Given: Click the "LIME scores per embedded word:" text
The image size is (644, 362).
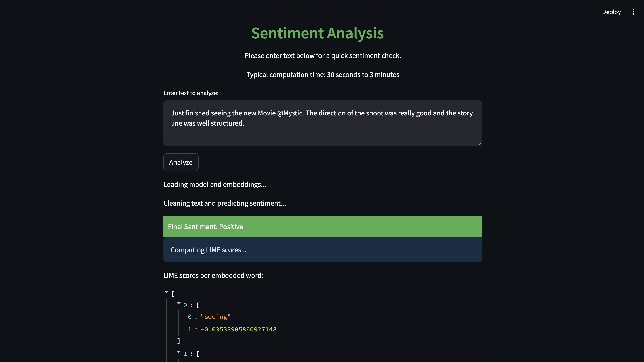Looking at the screenshot, I should pos(213,275).
